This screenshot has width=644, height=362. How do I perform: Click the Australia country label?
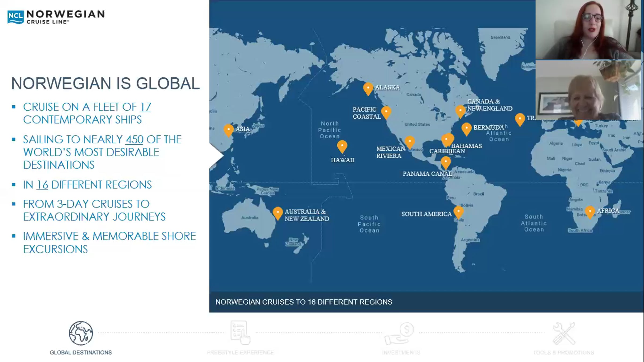point(250,218)
